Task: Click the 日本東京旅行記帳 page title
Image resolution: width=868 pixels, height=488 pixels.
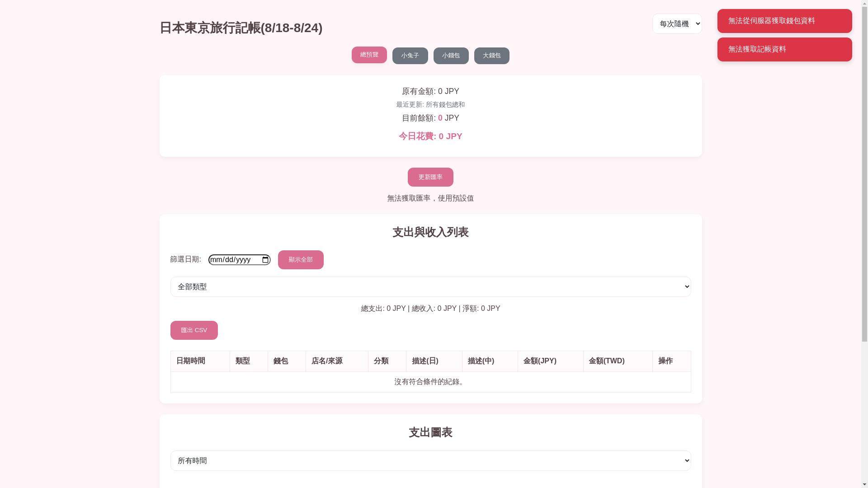Action: [241, 28]
